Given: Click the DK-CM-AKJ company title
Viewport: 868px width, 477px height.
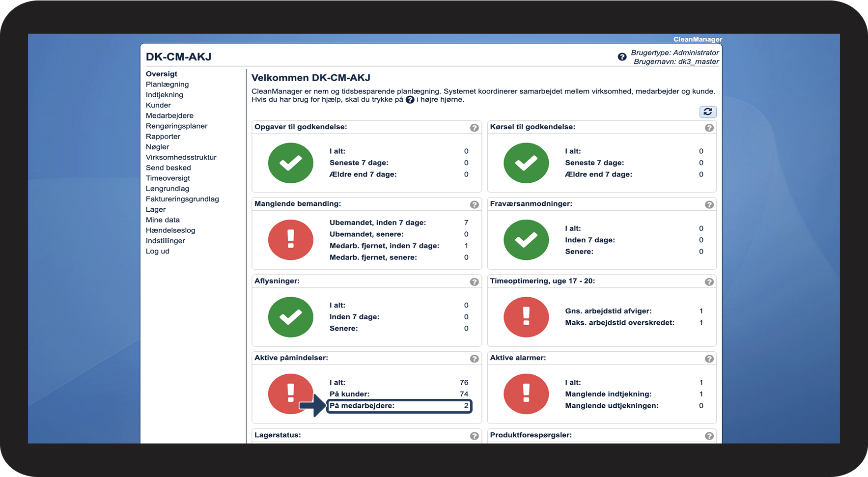Looking at the screenshot, I should 179,57.
